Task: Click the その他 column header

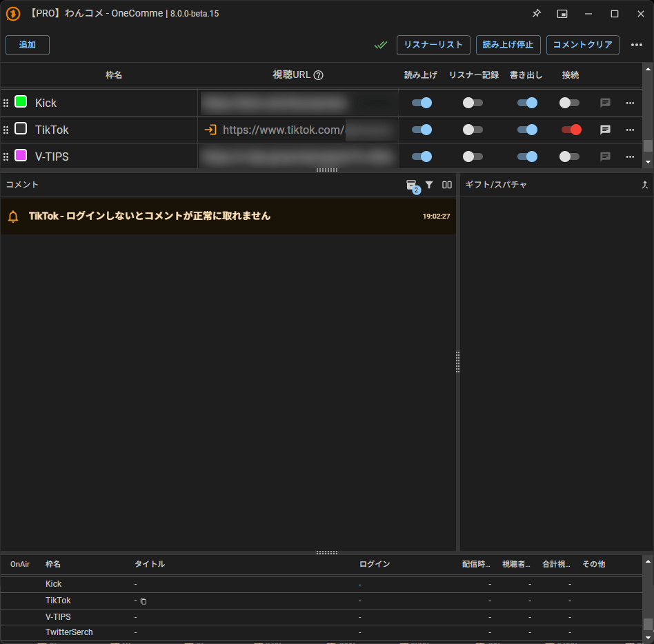Action: [x=593, y=564]
